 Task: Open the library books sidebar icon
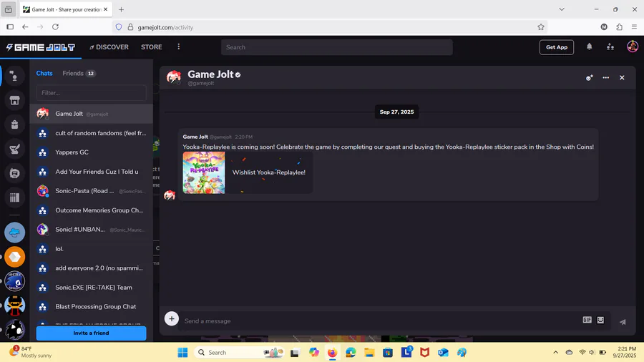coord(14,197)
